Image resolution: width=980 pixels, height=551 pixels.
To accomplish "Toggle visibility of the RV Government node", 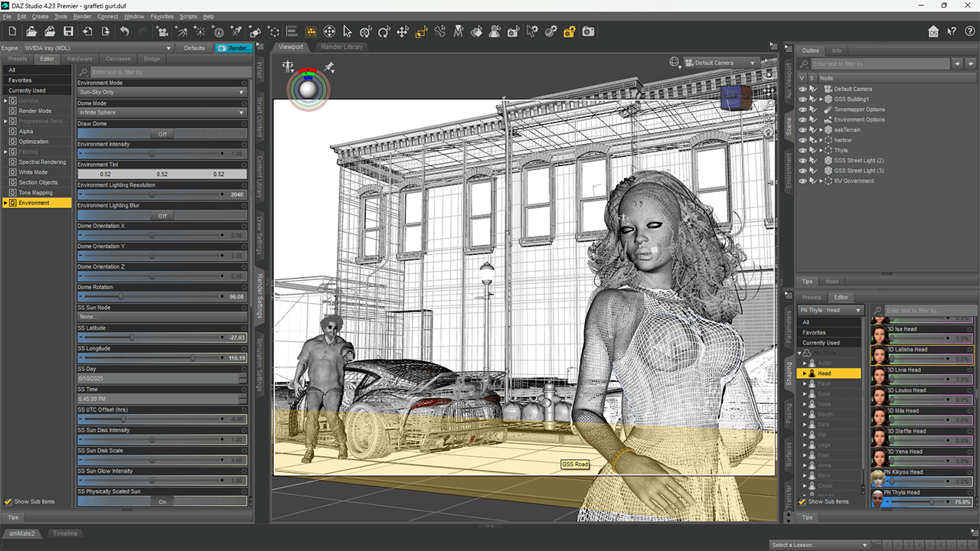I will tap(802, 181).
